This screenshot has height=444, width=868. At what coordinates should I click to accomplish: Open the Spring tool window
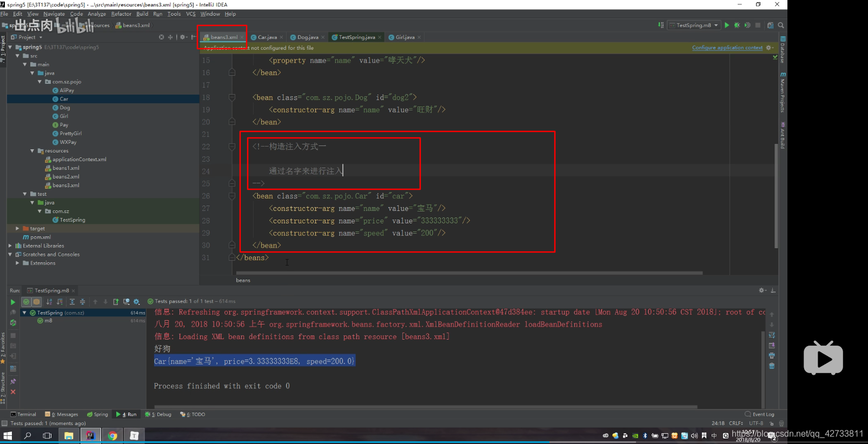pos(97,415)
